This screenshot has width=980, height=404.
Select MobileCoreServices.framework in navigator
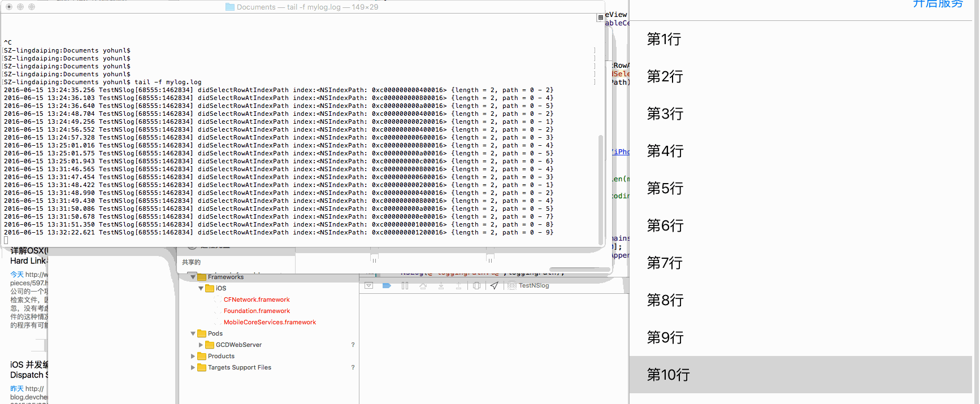[x=270, y=322]
